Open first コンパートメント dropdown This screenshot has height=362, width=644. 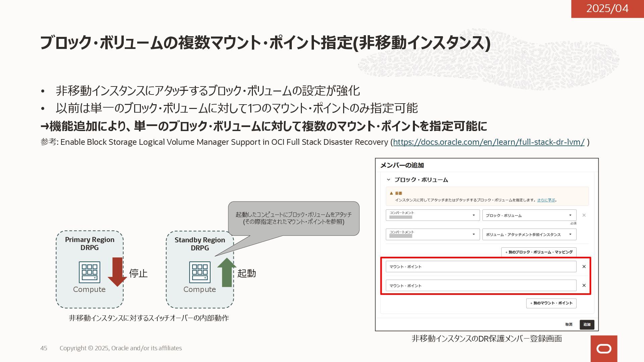tap(433, 215)
